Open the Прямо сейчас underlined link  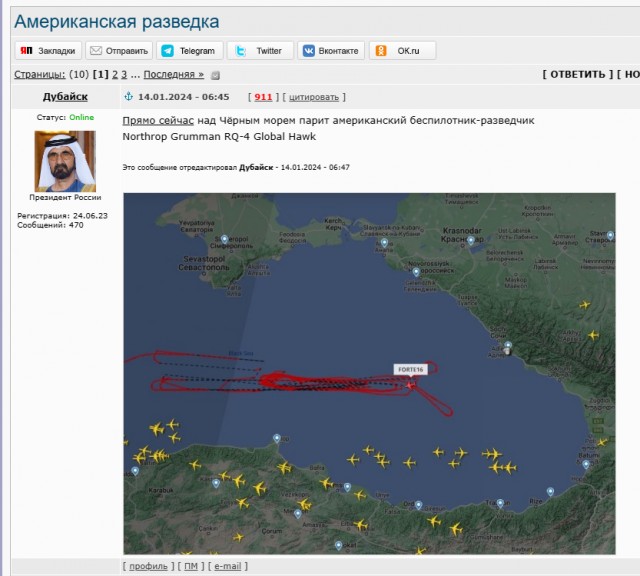[158, 120]
